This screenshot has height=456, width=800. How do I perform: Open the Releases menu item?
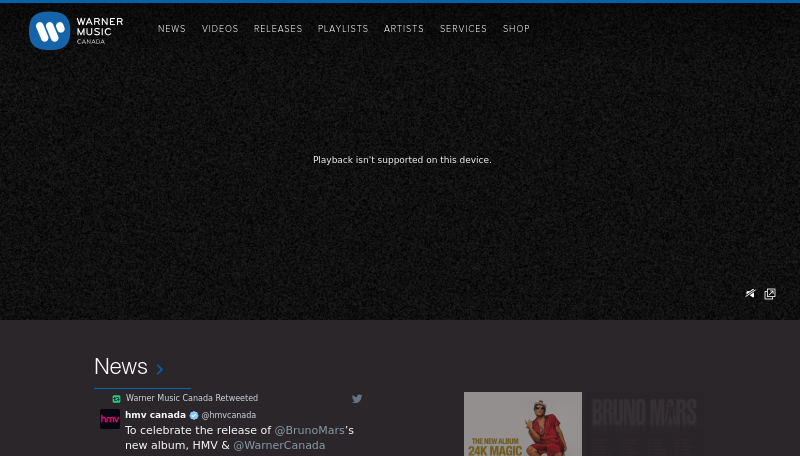(278, 29)
